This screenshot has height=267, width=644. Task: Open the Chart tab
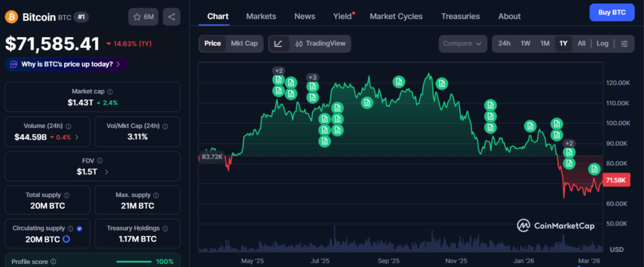(x=218, y=16)
